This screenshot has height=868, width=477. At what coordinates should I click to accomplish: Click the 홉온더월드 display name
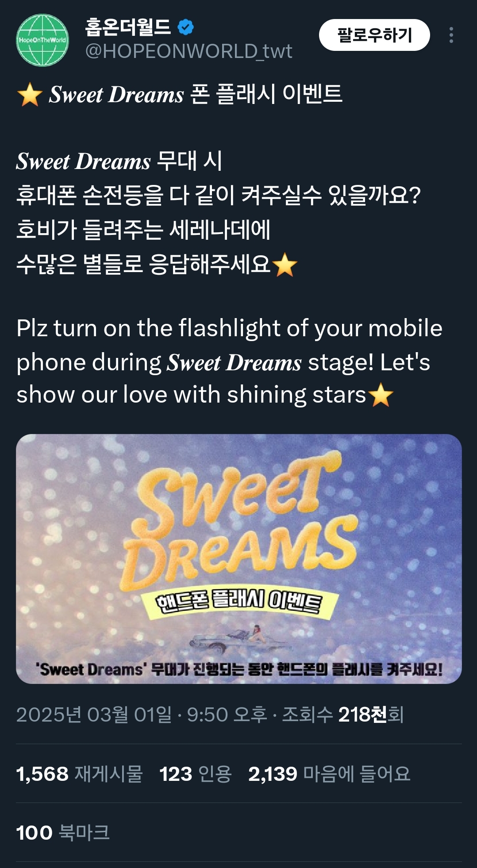pos(128,27)
